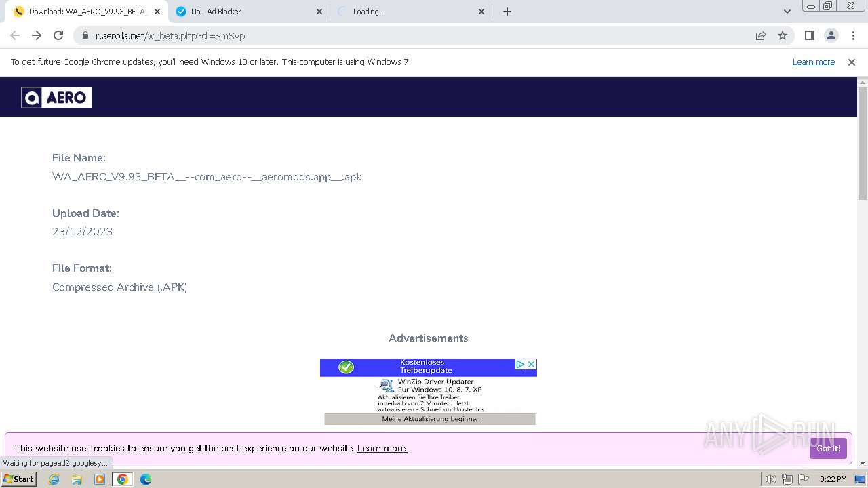Open Windows Media Player taskbar icon
The height and width of the screenshot is (488, 868).
click(100, 479)
